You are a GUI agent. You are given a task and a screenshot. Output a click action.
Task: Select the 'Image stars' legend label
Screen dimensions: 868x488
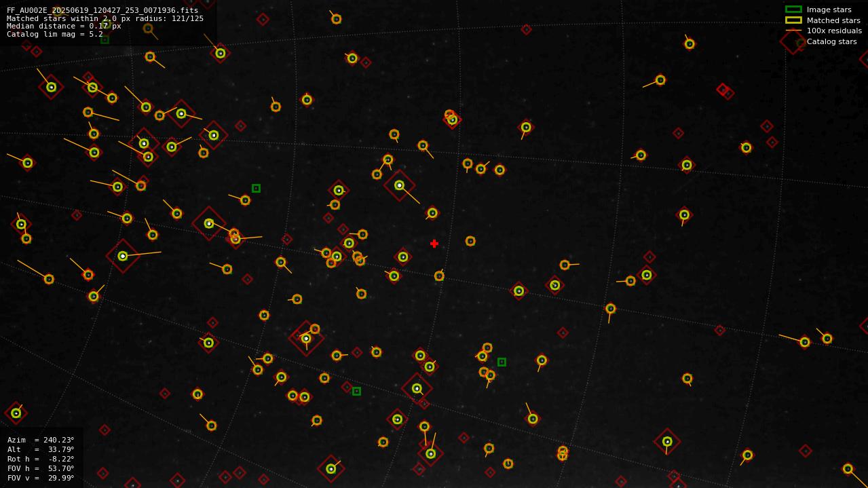click(829, 10)
